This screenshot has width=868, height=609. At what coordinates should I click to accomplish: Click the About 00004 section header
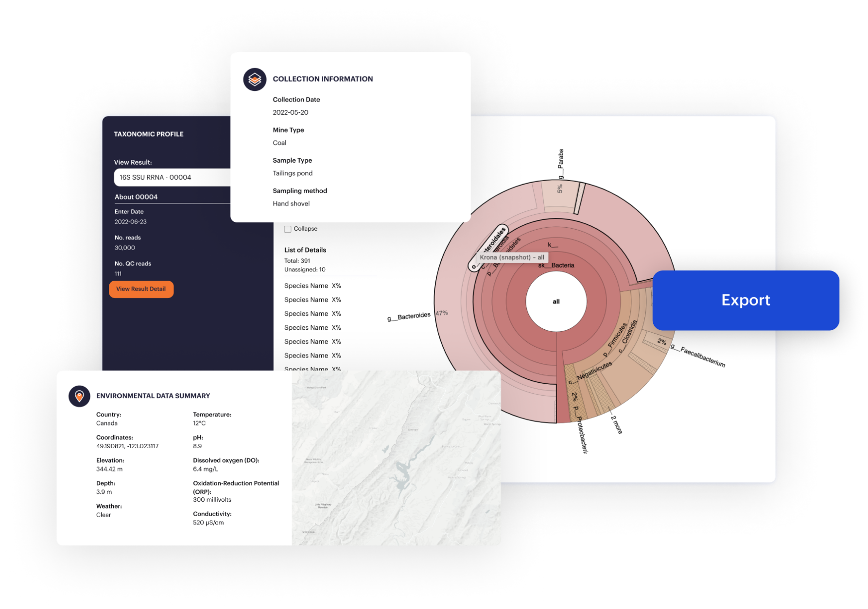(136, 197)
